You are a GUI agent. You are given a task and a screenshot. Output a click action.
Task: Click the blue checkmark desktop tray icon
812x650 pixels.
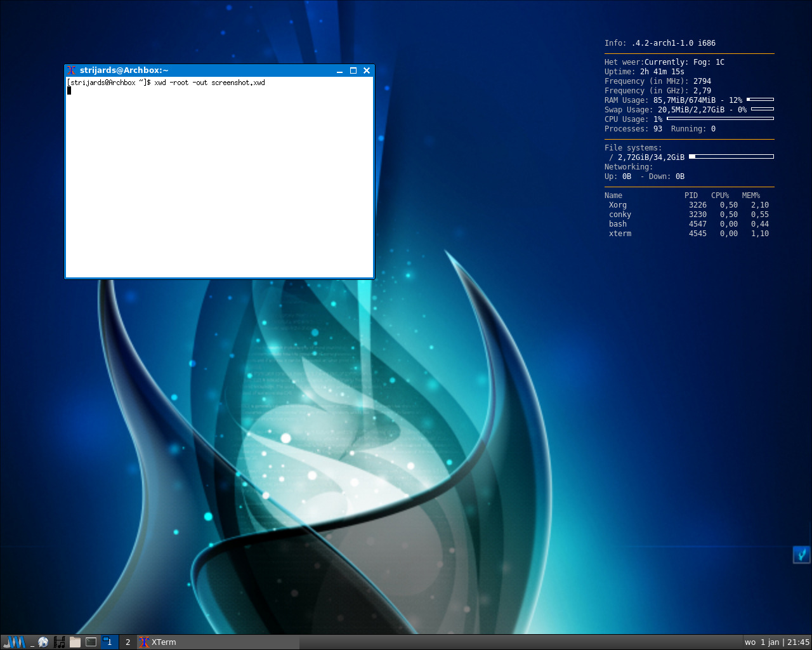click(801, 555)
